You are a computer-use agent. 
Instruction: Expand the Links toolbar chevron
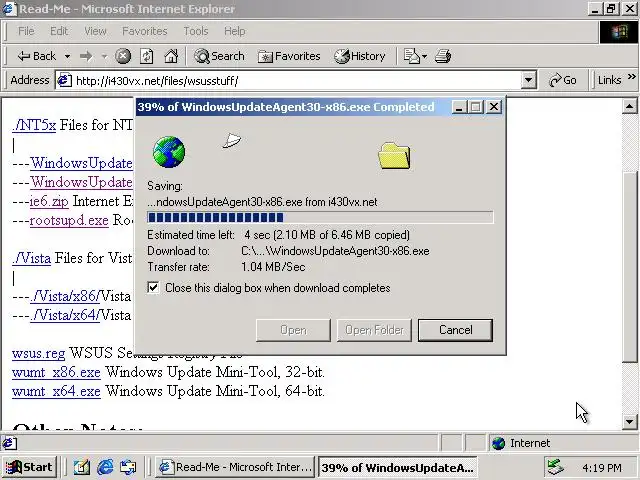pos(631,77)
